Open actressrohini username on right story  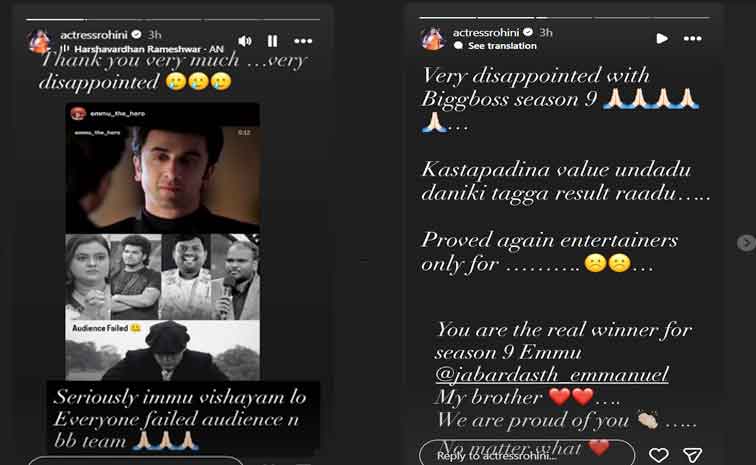(486, 32)
